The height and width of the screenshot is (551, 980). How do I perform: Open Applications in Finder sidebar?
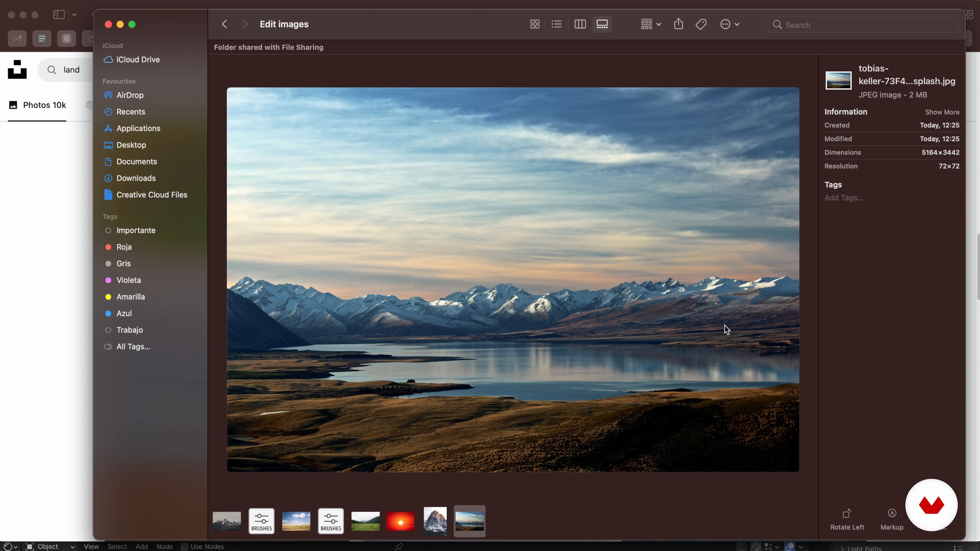pyautogui.click(x=132, y=129)
